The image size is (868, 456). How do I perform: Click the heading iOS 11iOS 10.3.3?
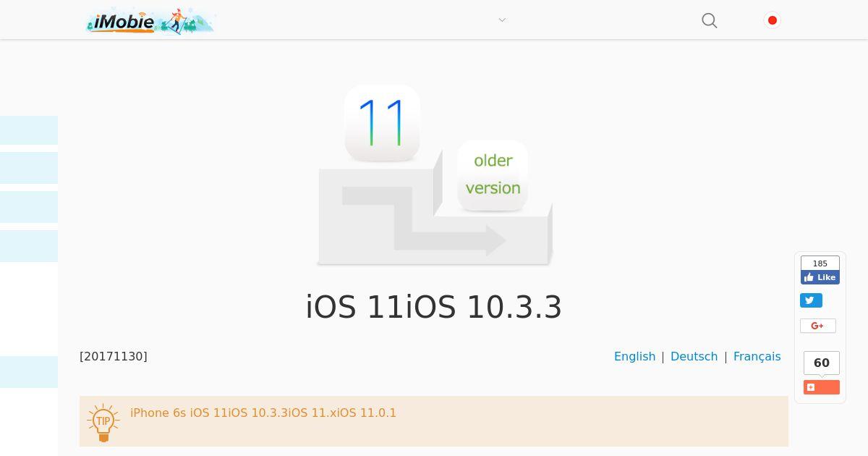coord(434,307)
